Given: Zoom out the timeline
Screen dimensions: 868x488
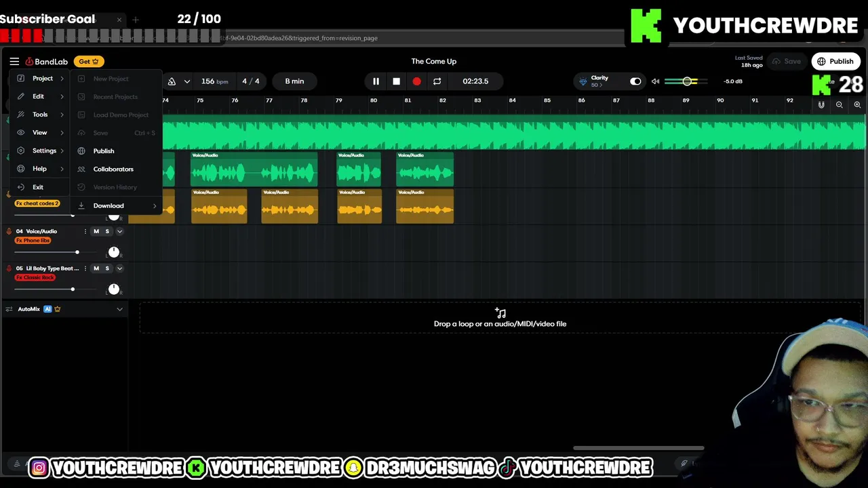Looking at the screenshot, I should (840, 105).
